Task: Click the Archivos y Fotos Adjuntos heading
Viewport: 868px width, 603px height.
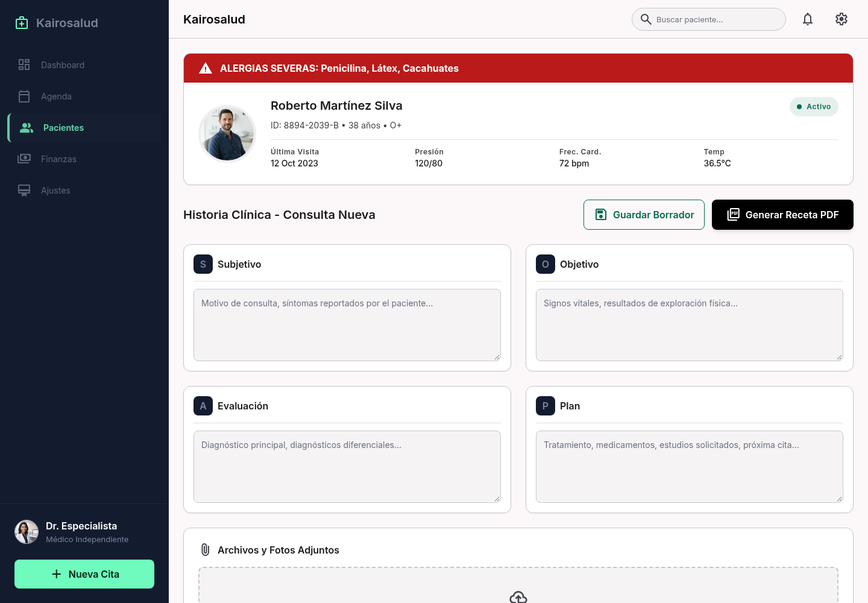Action: click(x=278, y=550)
